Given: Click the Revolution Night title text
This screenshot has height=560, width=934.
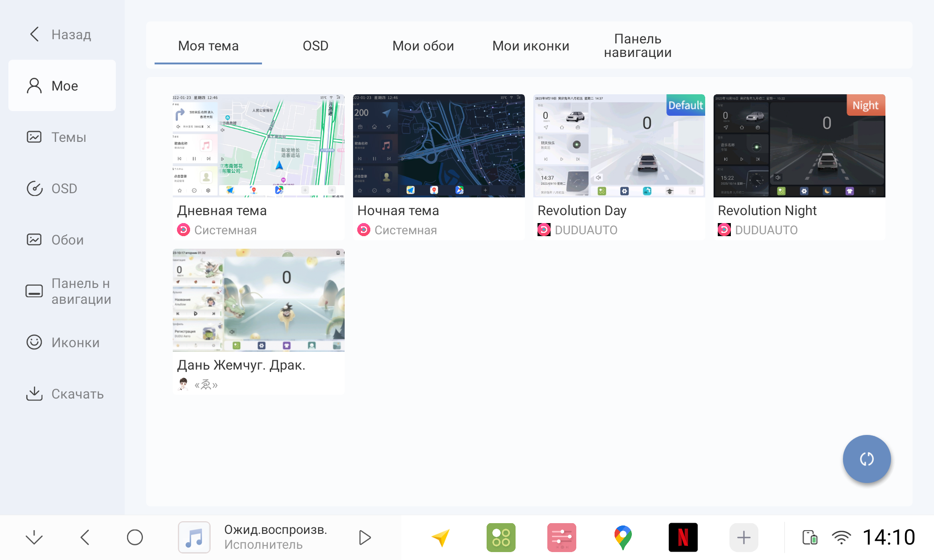Looking at the screenshot, I should pos(767,210).
